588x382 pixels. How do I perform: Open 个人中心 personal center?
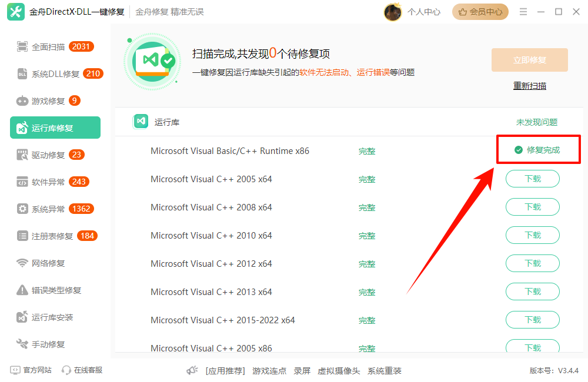click(424, 12)
